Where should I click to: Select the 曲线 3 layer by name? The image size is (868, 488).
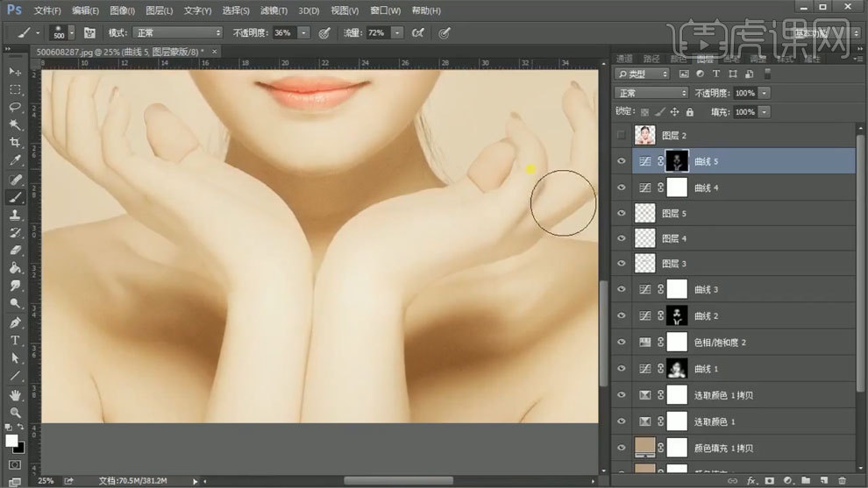706,290
